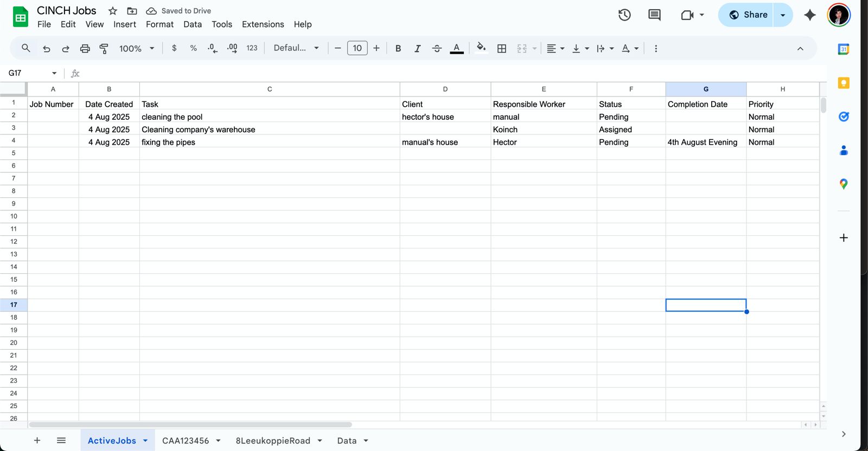Toggle bold formatting
Screen dimensions: 868x451
click(398, 48)
